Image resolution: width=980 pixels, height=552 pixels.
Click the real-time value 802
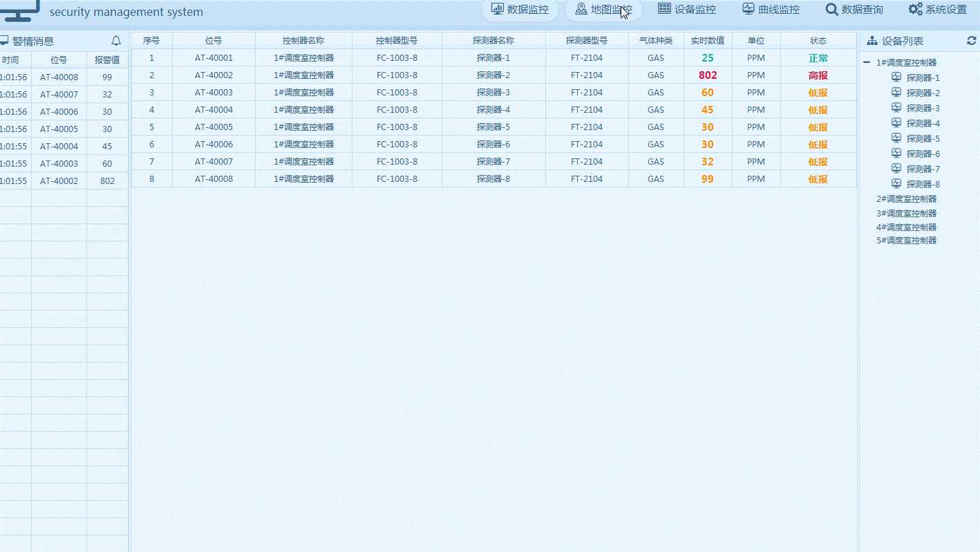[x=708, y=75]
